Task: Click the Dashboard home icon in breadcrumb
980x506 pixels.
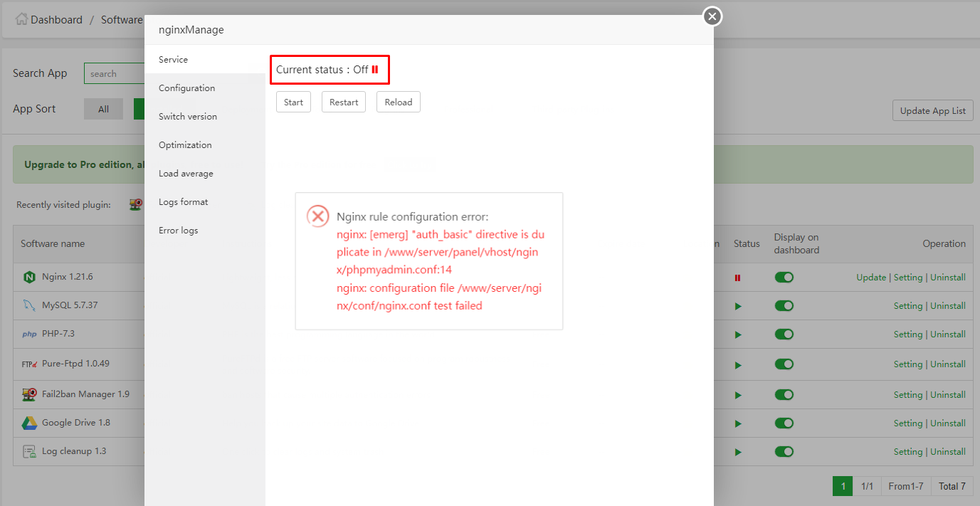Action: tap(22, 19)
